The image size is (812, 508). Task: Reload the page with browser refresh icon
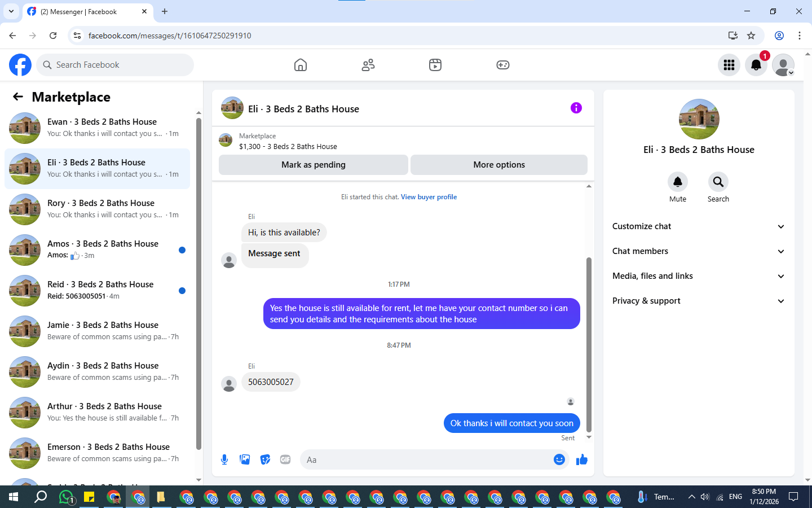(53, 36)
